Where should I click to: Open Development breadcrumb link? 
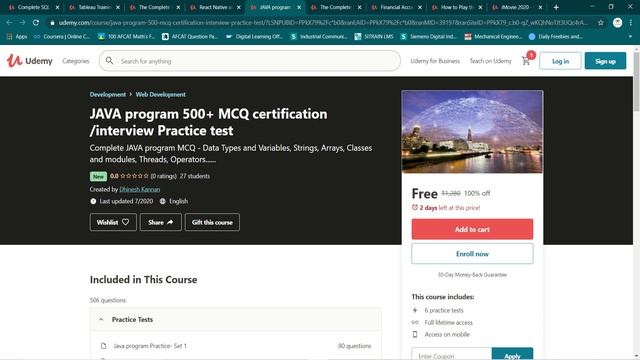click(x=108, y=94)
